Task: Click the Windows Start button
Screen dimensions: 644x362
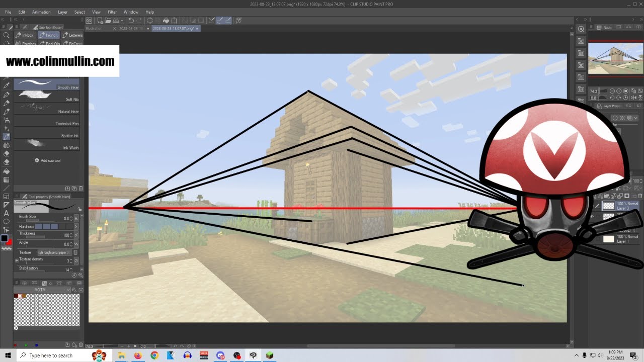Action: pyautogui.click(x=8, y=355)
